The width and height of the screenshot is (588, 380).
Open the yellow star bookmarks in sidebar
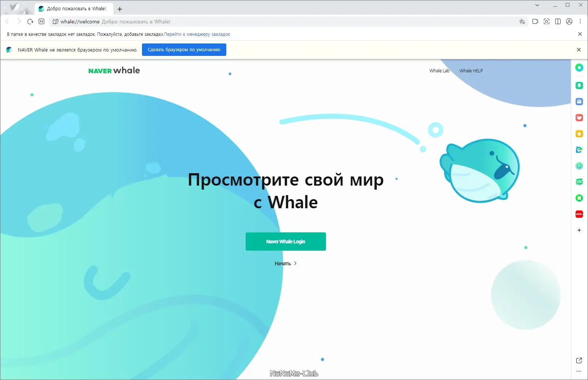579,134
